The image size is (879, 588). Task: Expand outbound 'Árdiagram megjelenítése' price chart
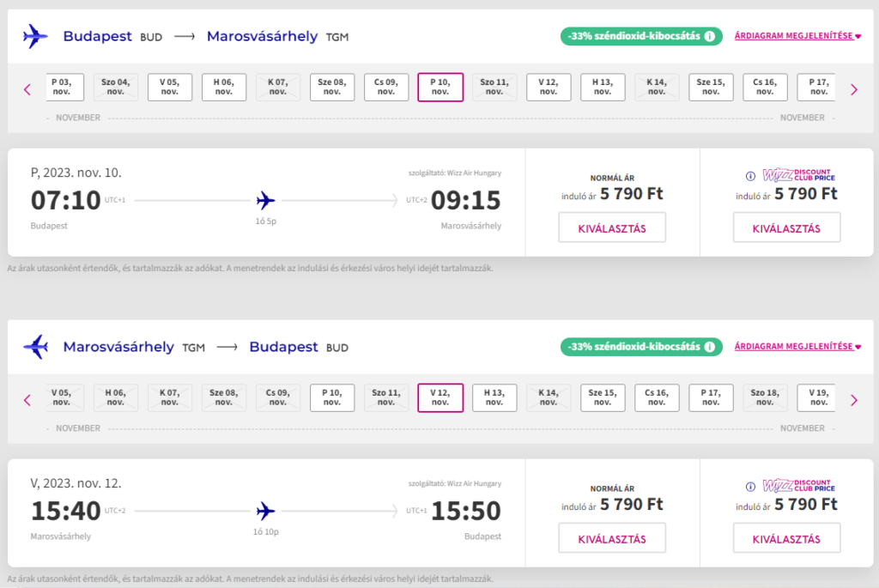[x=797, y=36]
